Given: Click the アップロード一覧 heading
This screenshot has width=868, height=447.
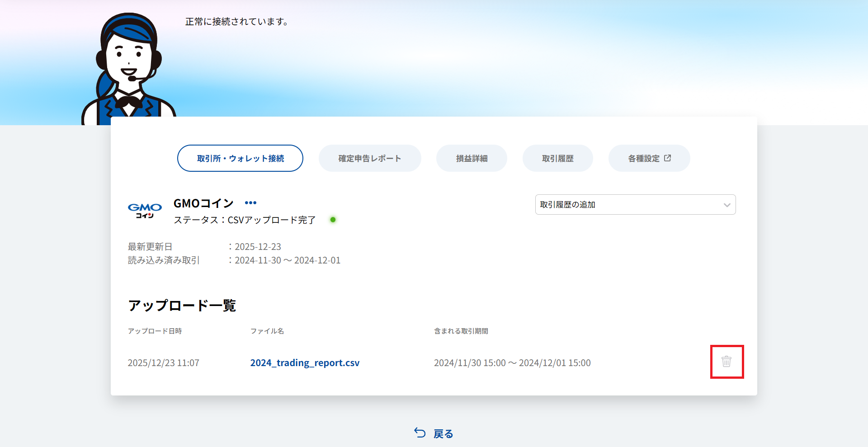Looking at the screenshot, I should tap(182, 306).
